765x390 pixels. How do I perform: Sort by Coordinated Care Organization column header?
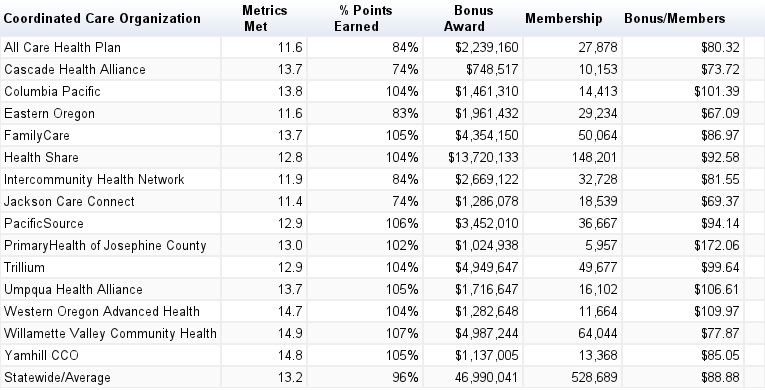click(102, 19)
